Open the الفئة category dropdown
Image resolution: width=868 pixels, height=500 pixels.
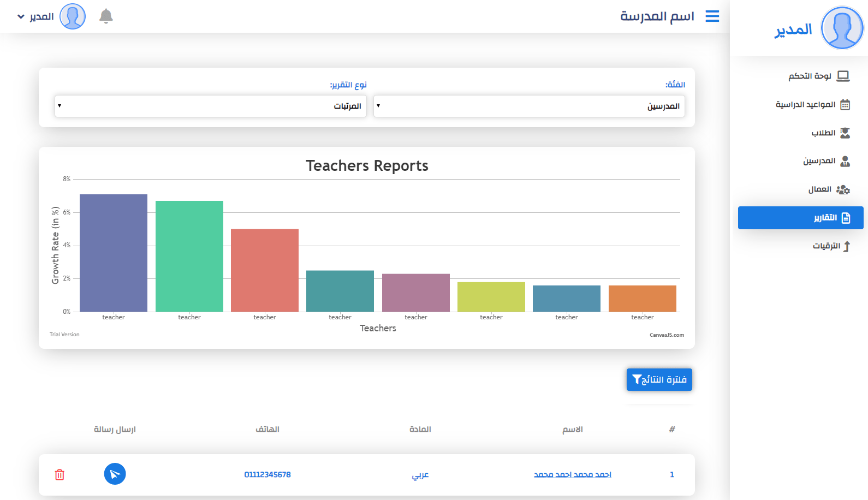528,106
